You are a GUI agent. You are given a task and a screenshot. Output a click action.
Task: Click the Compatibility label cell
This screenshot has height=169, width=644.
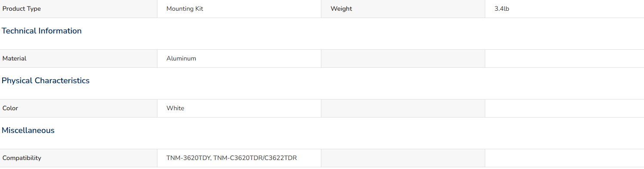(78, 158)
